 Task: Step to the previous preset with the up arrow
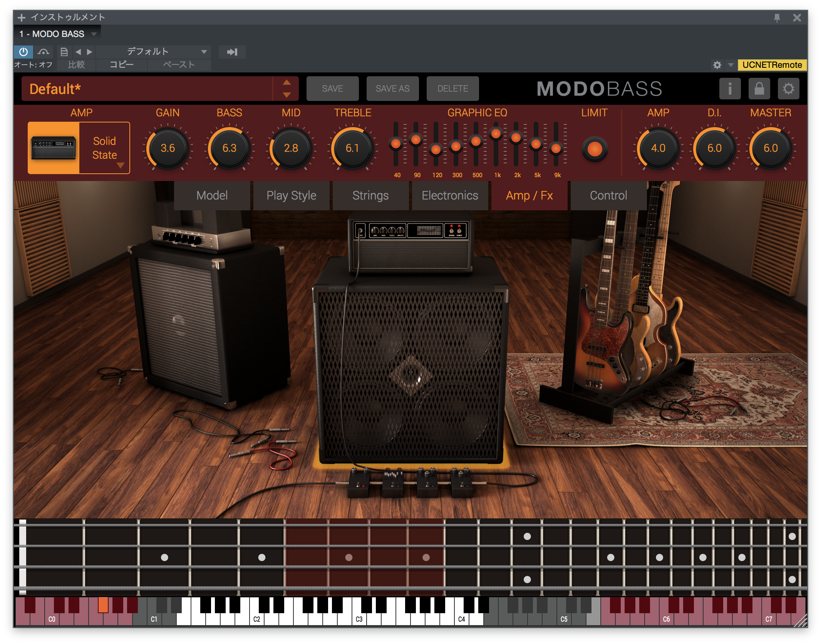(287, 82)
